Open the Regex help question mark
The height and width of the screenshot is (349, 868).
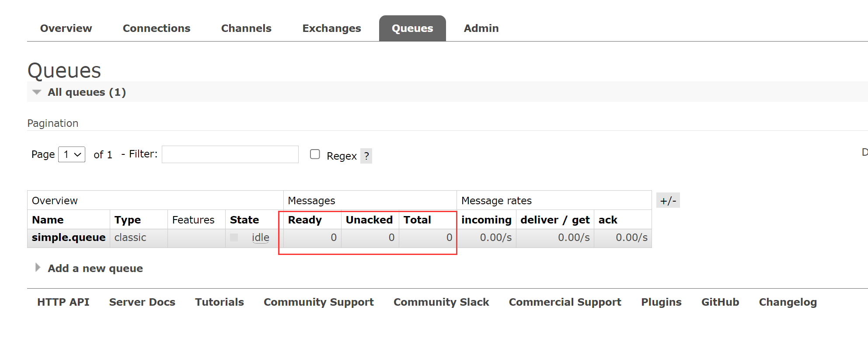click(x=366, y=156)
